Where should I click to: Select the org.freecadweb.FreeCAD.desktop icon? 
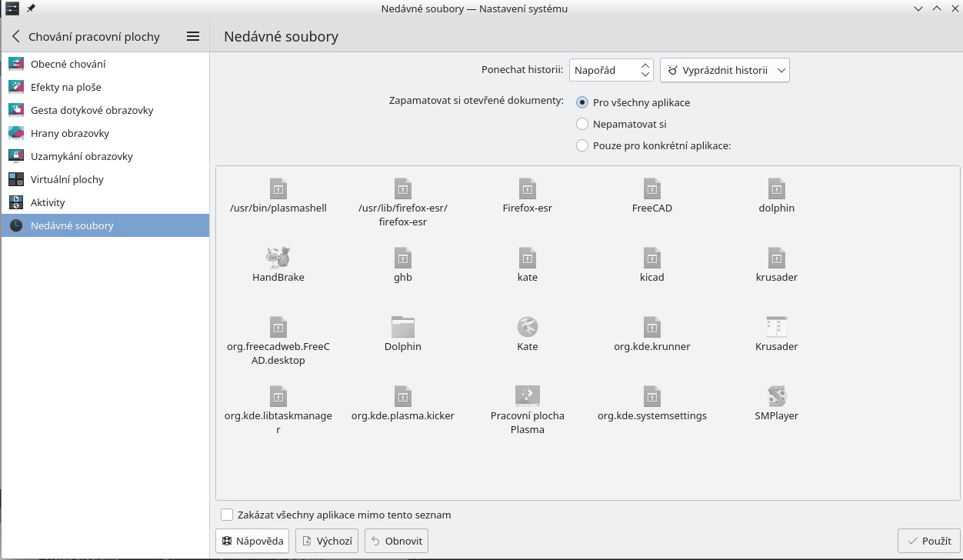[x=278, y=326]
